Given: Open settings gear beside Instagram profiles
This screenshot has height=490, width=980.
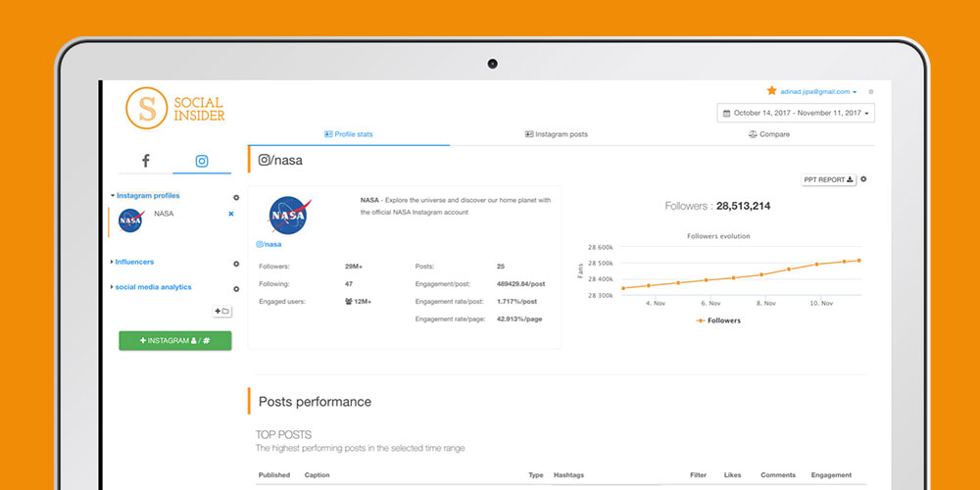Looking at the screenshot, I should (x=236, y=198).
